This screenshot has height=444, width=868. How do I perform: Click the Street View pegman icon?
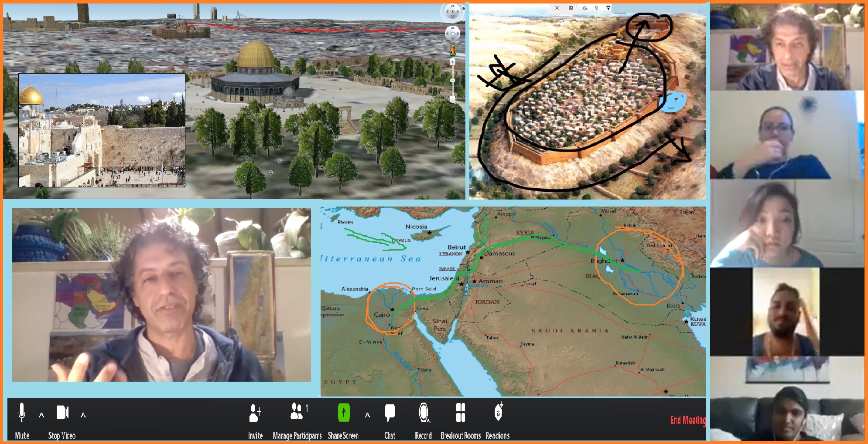coord(452,50)
